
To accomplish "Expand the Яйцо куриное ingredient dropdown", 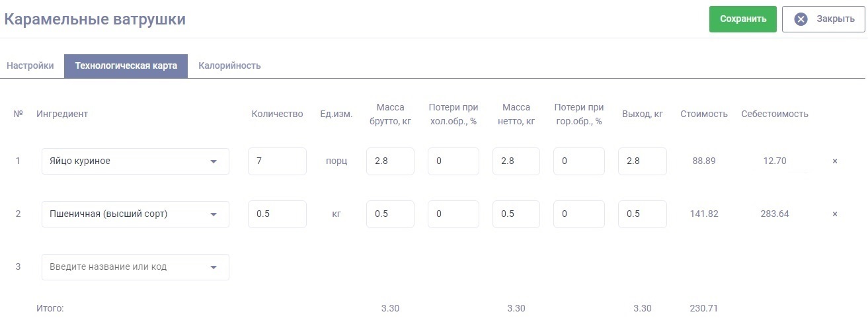I will 214,161.
